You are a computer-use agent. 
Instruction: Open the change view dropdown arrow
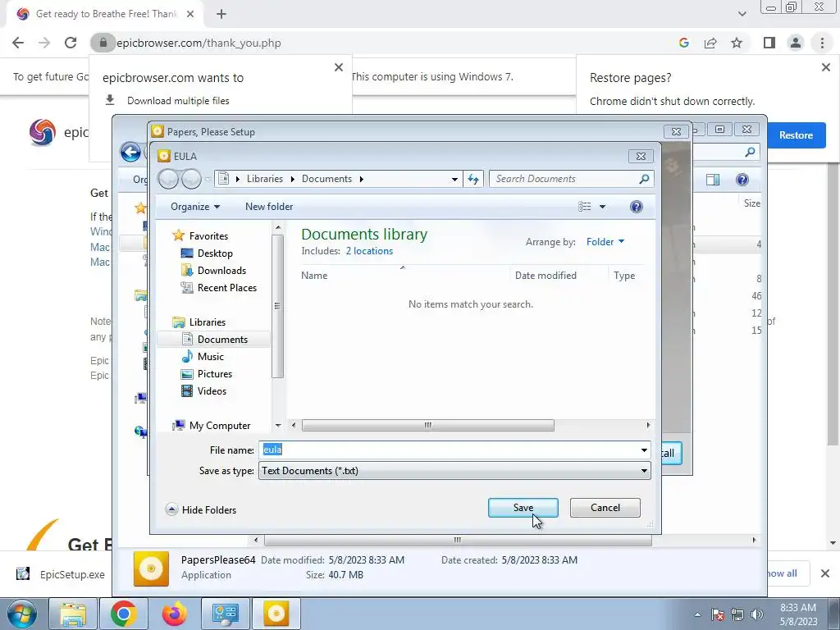[602, 207]
